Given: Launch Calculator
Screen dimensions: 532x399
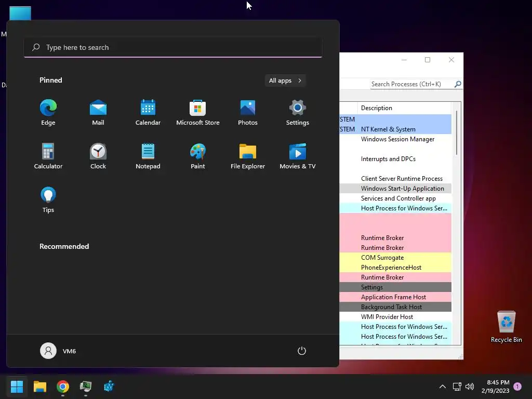Looking at the screenshot, I should click(x=48, y=156).
